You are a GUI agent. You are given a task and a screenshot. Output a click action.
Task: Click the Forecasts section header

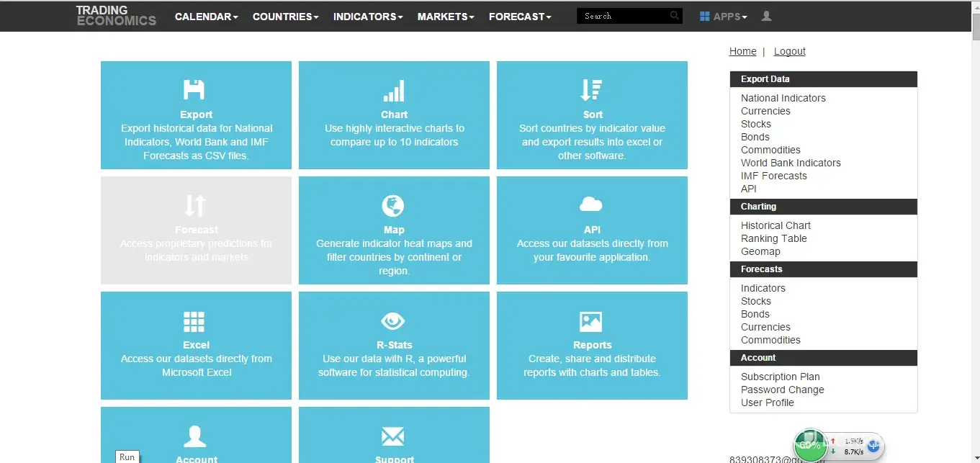[x=824, y=269]
